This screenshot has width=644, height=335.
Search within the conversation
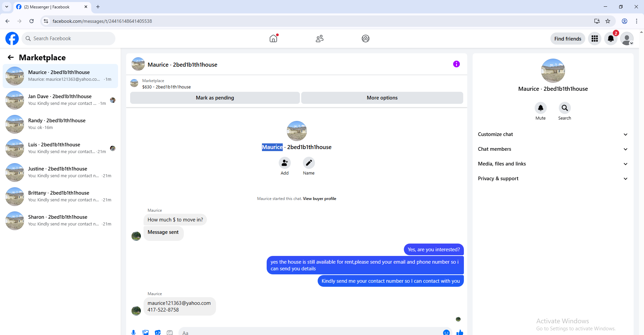(x=565, y=108)
